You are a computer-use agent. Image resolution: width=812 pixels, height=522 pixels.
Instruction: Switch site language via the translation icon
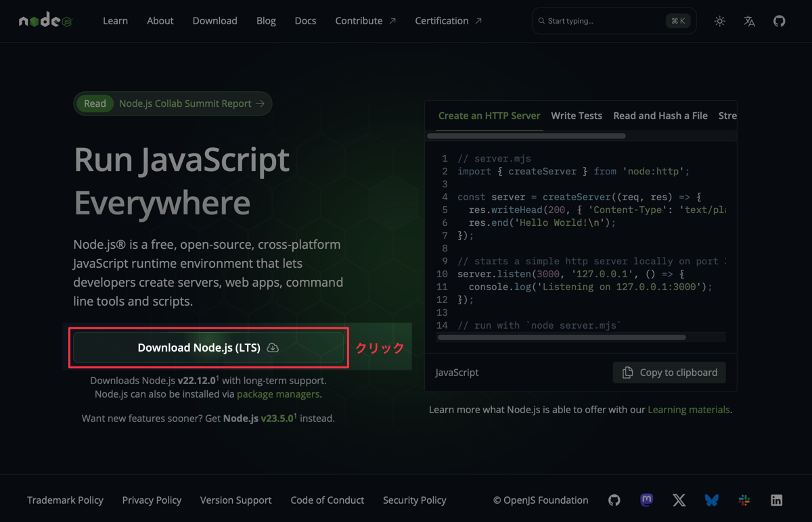[x=749, y=21]
